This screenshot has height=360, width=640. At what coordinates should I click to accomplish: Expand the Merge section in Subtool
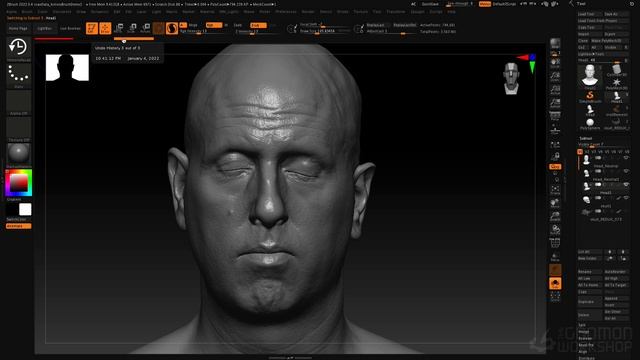584,332
